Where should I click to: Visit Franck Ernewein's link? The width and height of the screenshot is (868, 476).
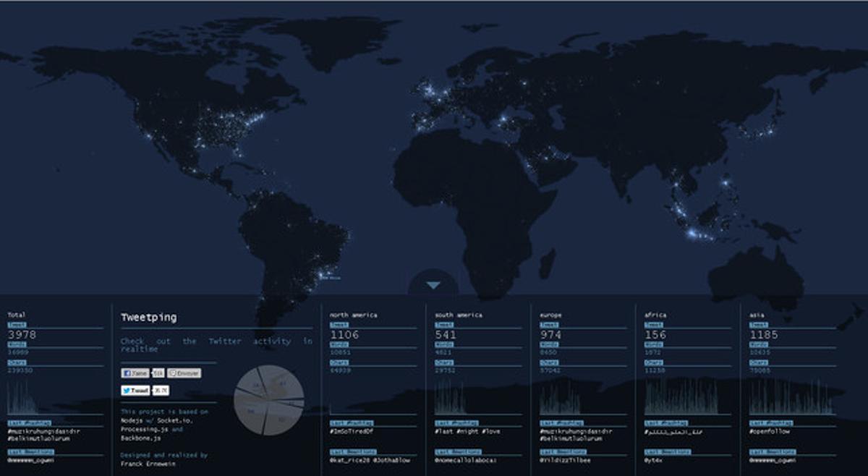point(148,464)
